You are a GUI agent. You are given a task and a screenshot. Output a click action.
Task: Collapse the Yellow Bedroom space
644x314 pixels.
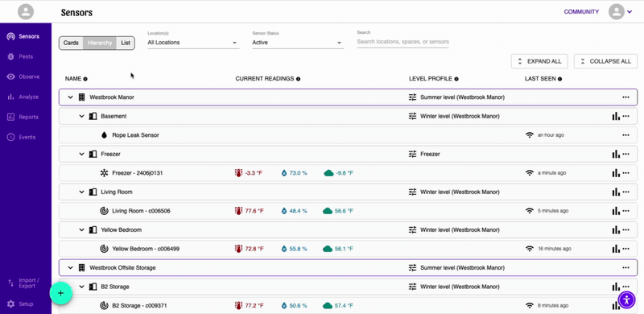point(82,229)
